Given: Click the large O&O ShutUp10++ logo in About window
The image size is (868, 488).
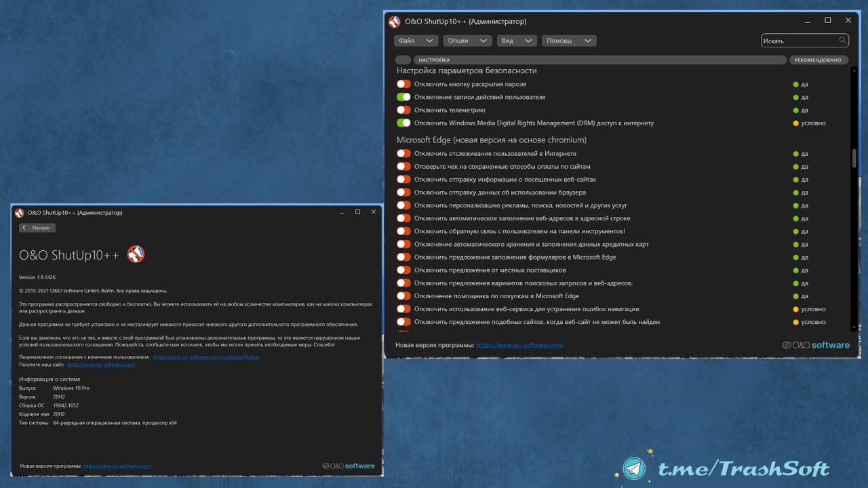Looking at the screenshot, I should pos(136,254).
